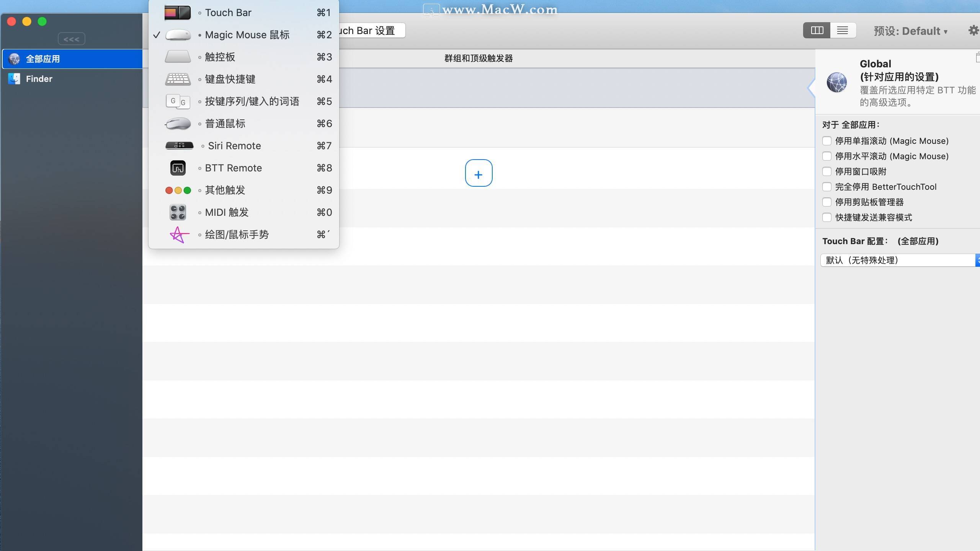The width and height of the screenshot is (980, 551).
Task: Click the add trigger button
Action: coord(478,174)
